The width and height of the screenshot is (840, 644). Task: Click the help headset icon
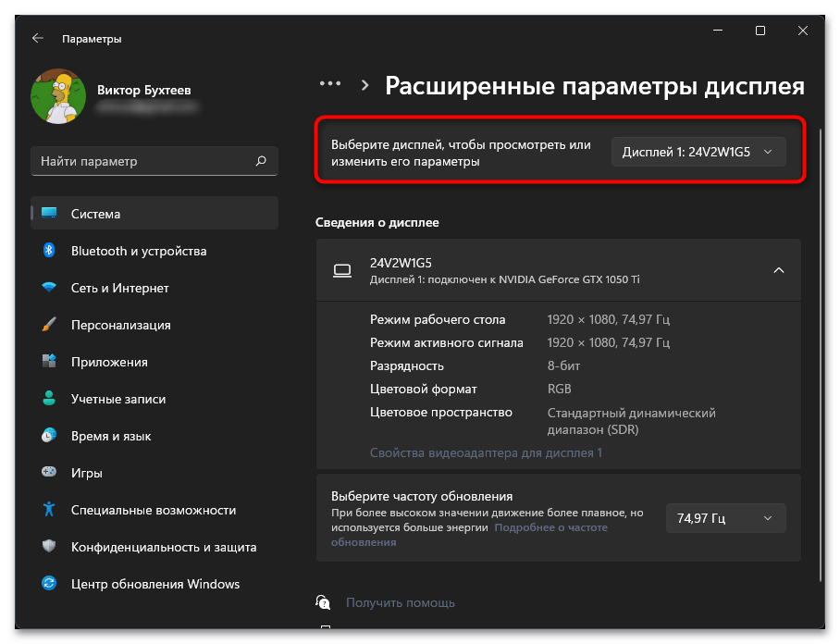tap(323, 602)
